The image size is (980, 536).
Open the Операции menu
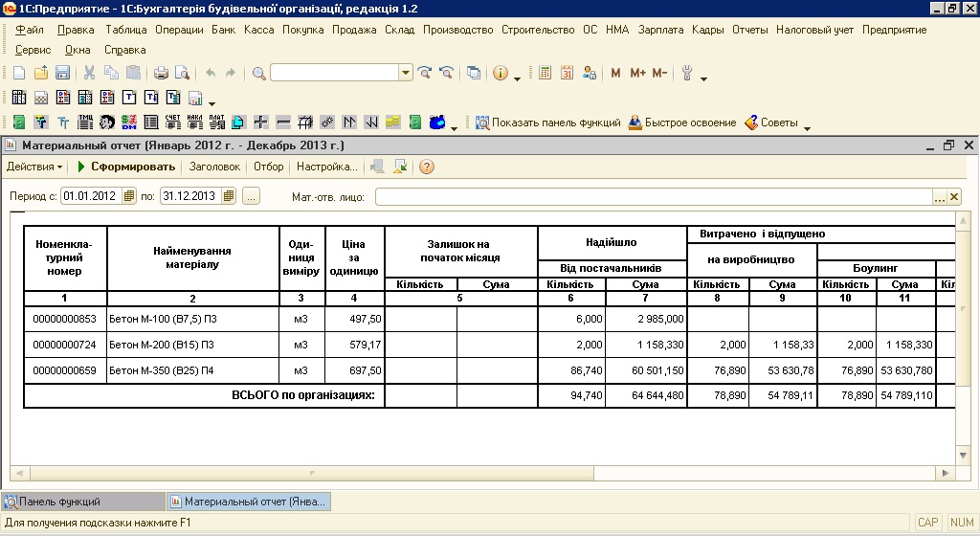(179, 30)
